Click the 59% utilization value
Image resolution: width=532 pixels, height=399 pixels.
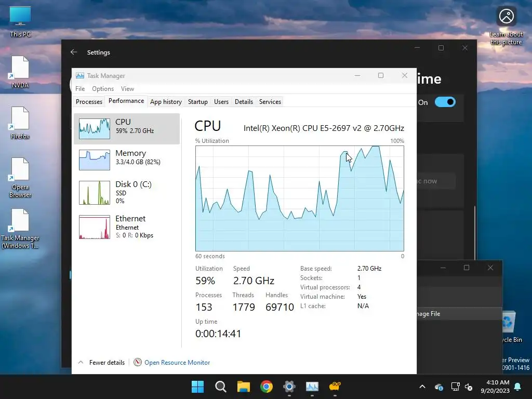coord(205,281)
